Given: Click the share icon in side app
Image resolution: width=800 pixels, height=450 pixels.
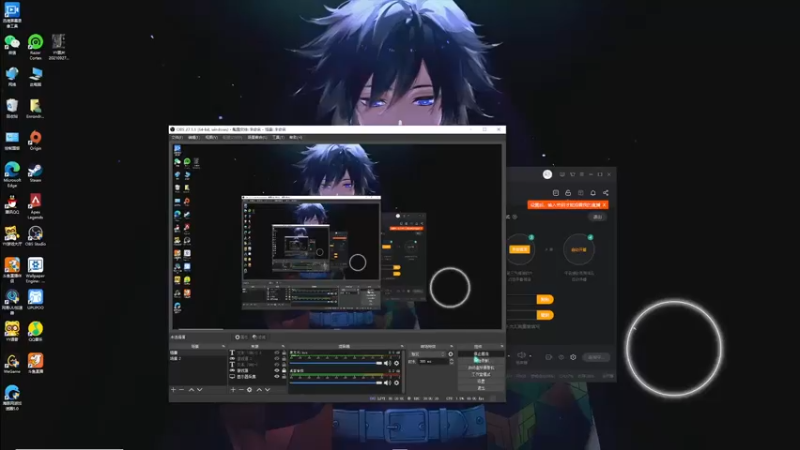Looking at the screenshot, I should (x=606, y=193).
